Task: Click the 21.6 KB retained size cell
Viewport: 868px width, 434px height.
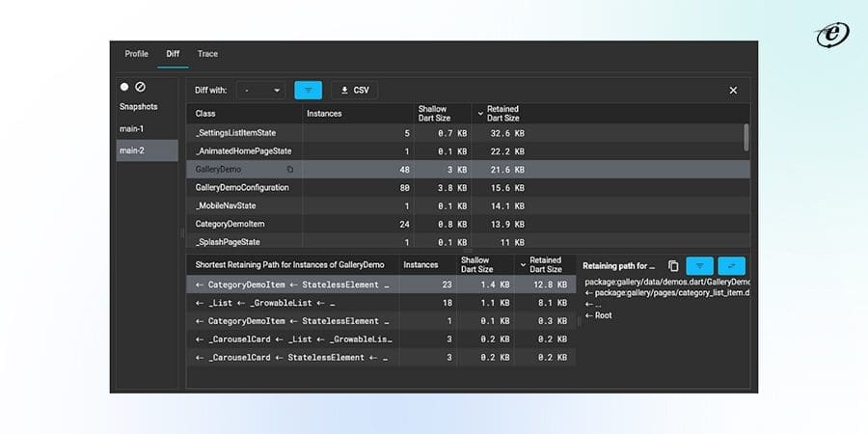Action: [507, 170]
